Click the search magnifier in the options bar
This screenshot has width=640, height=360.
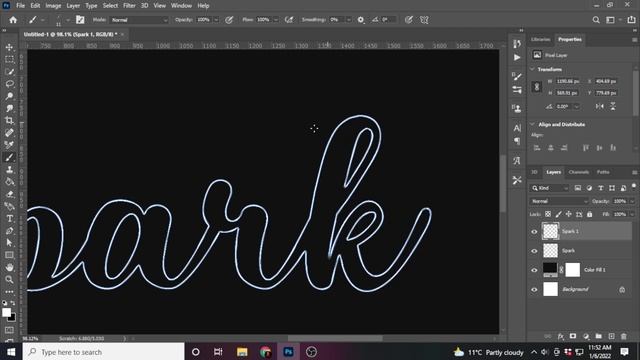click(x=596, y=20)
